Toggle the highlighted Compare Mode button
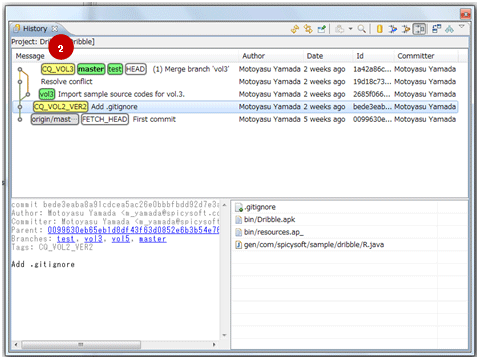The image size is (480, 360). tap(419, 29)
